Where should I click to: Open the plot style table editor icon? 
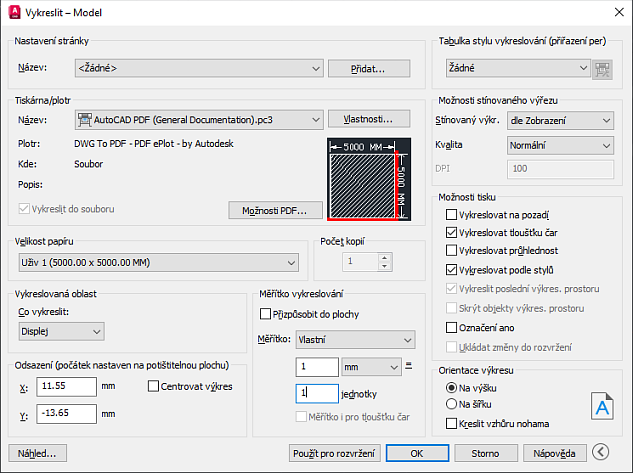pyautogui.click(x=602, y=69)
